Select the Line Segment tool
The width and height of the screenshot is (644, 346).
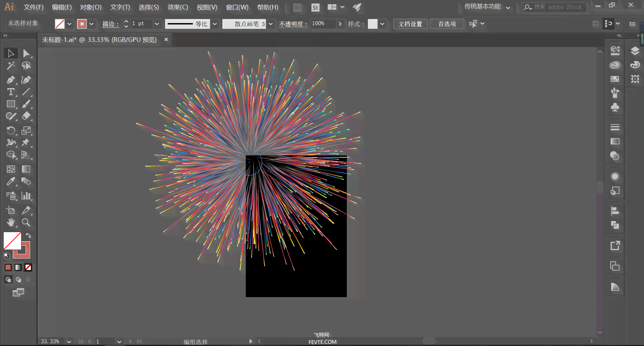26,92
